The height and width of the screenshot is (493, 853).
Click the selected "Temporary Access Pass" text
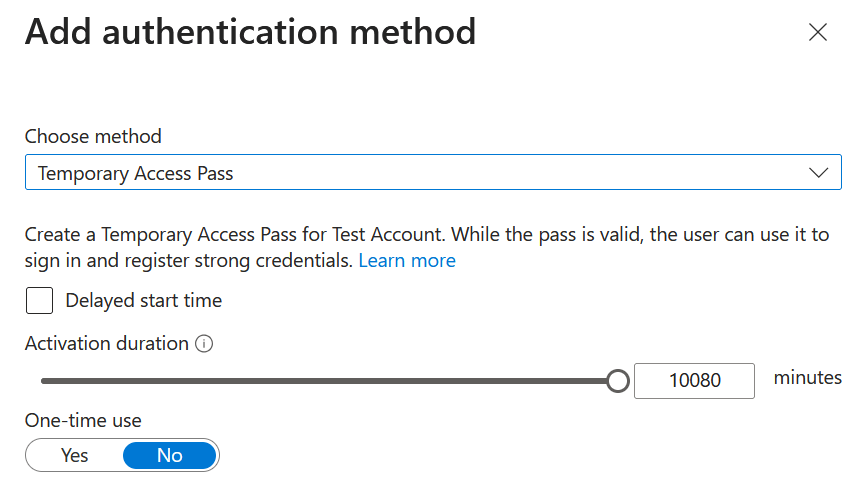(135, 173)
